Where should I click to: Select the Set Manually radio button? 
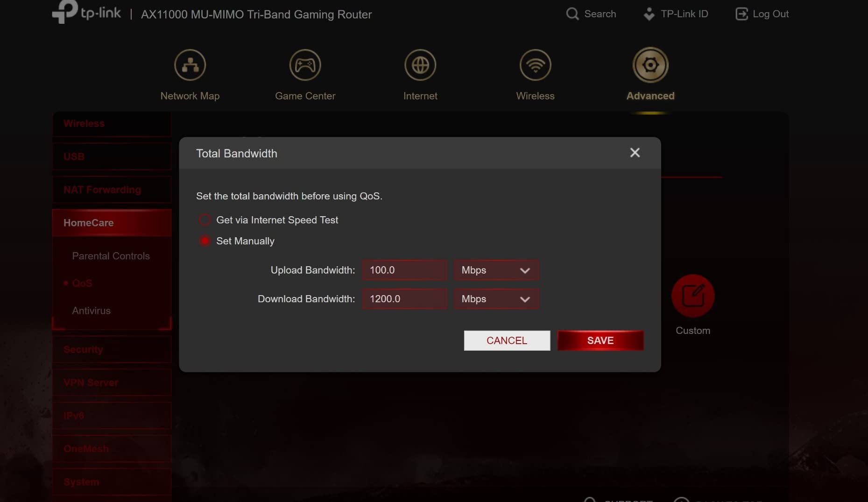coord(205,241)
